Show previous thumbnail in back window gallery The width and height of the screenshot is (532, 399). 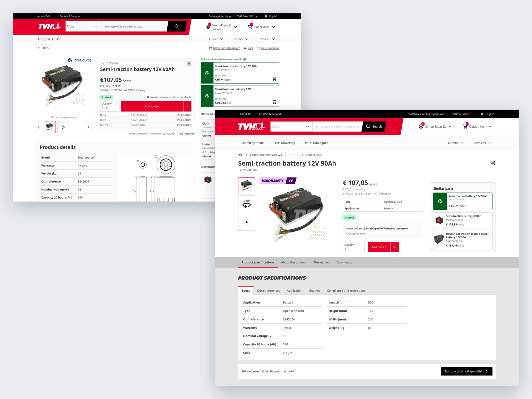(x=39, y=127)
